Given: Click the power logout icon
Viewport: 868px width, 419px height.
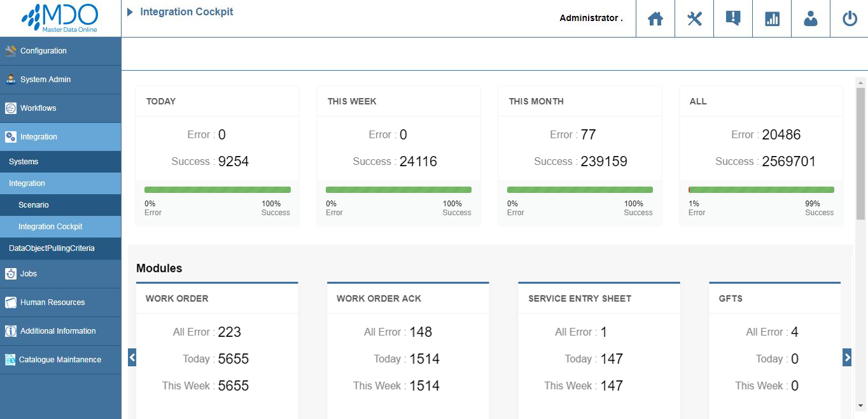Looking at the screenshot, I should tap(850, 18).
